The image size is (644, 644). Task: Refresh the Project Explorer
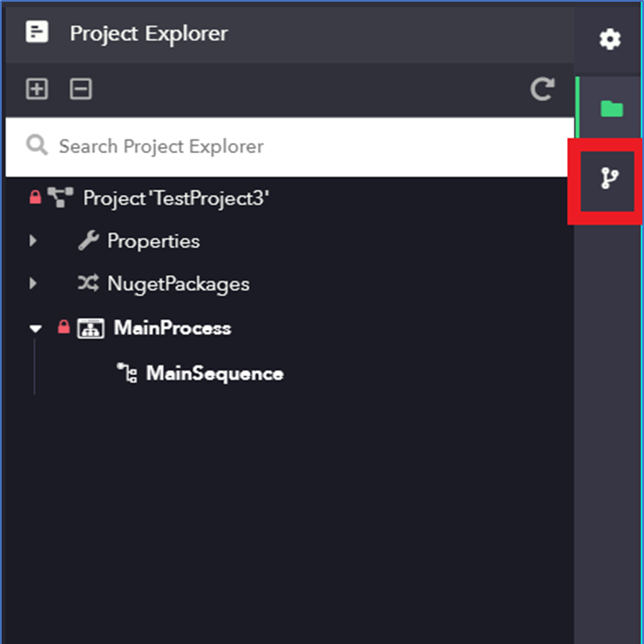[542, 89]
